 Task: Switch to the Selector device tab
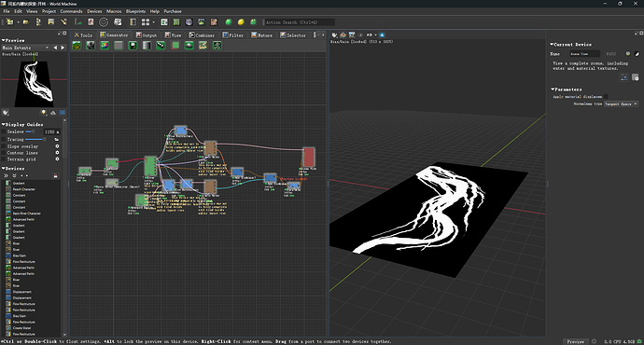pos(293,35)
